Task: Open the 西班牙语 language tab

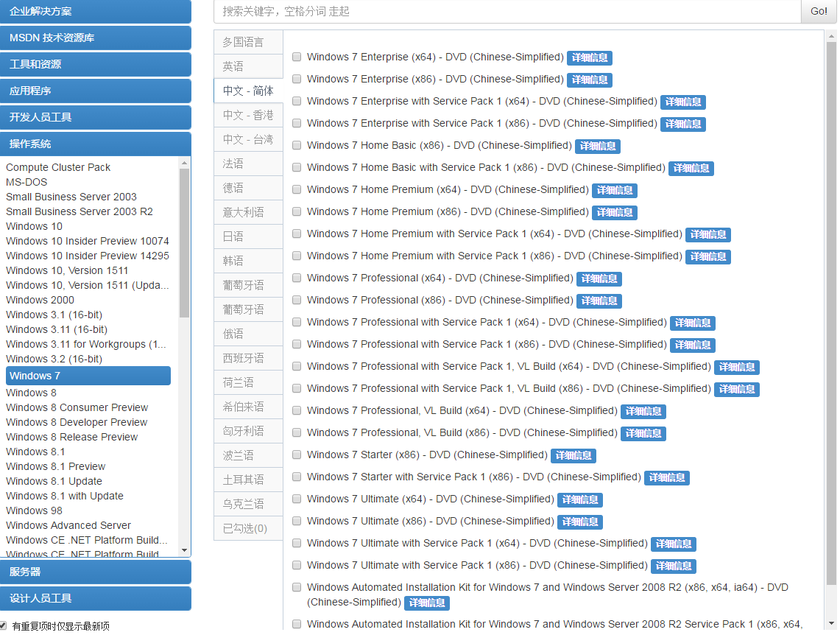Action: click(x=248, y=358)
